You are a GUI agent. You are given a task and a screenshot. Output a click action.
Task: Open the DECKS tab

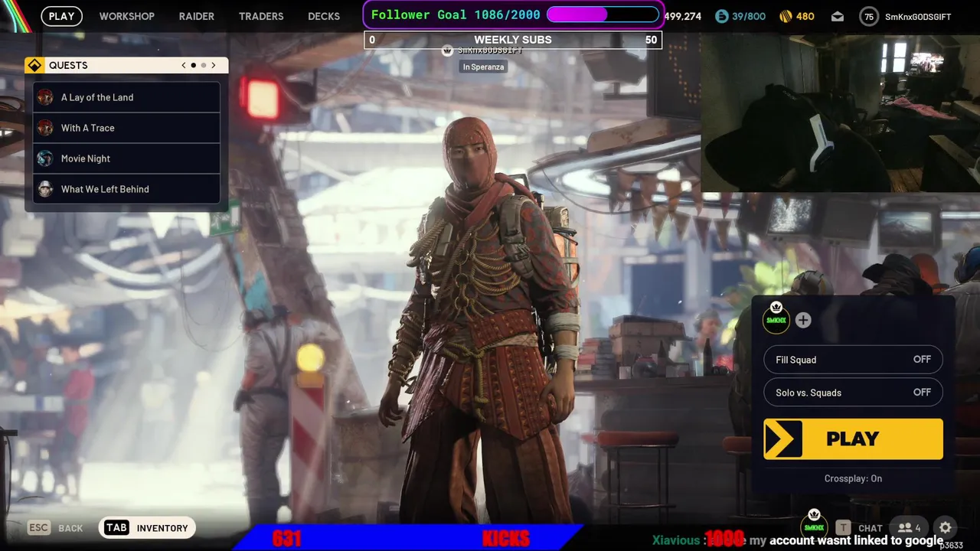(x=324, y=16)
